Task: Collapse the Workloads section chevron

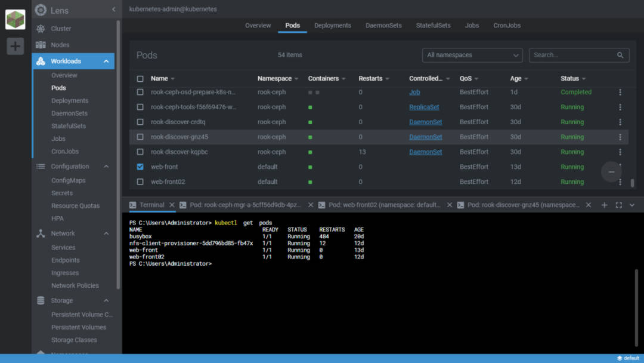Action: (106, 61)
